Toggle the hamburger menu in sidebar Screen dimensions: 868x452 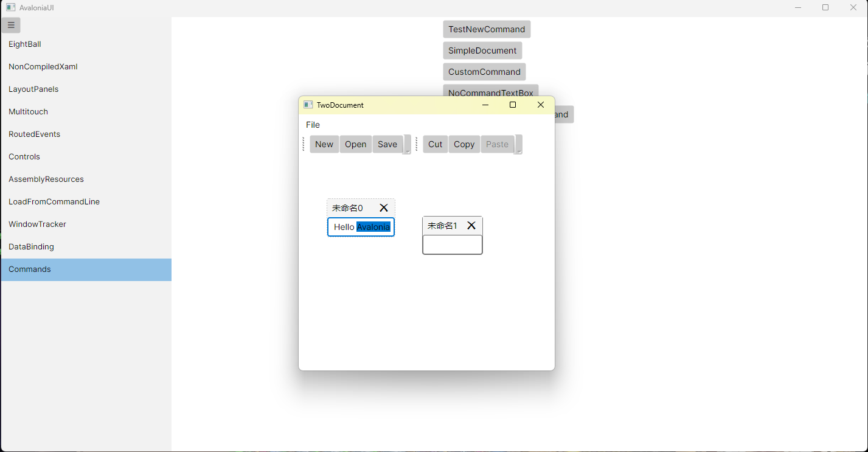(x=11, y=26)
